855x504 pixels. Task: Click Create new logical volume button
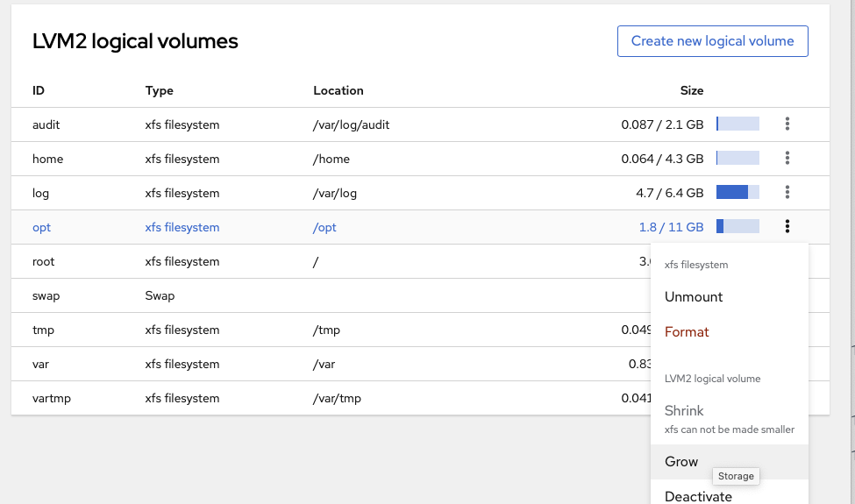712,41
